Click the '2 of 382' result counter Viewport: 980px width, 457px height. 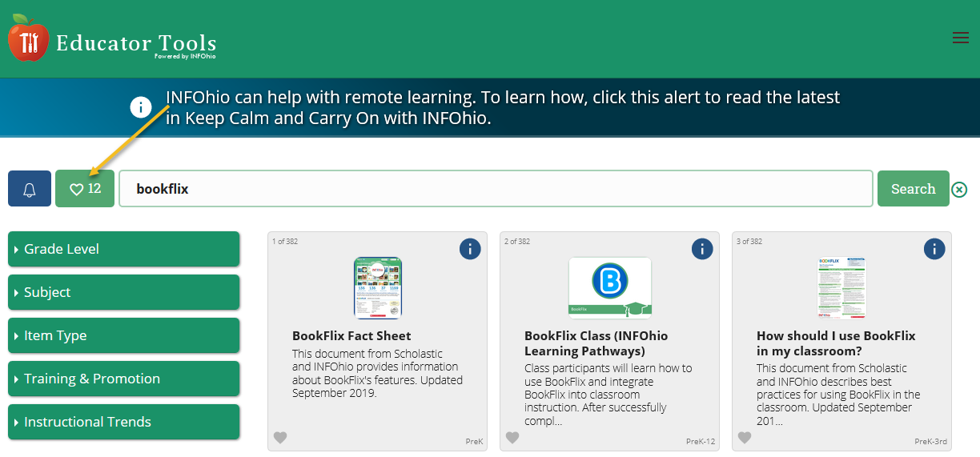tap(517, 241)
